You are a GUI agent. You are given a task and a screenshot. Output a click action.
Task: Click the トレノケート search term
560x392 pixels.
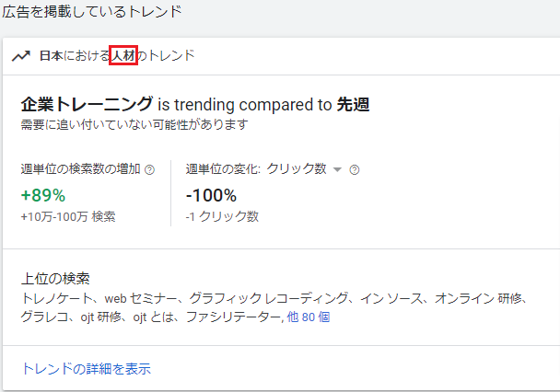(57, 298)
